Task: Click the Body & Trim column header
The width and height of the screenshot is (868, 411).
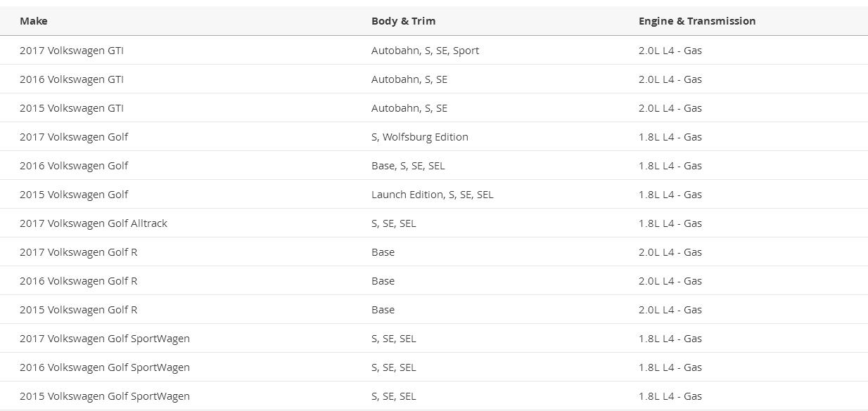Action: [403, 21]
